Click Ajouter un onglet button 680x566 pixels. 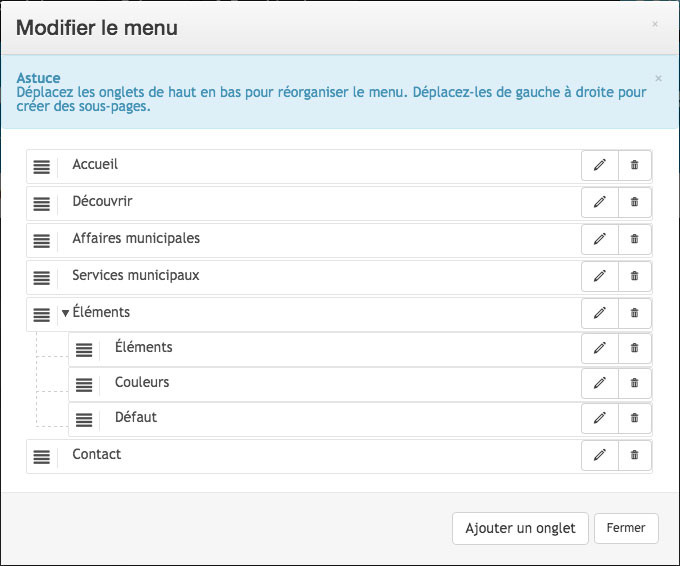click(x=520, y=528)
